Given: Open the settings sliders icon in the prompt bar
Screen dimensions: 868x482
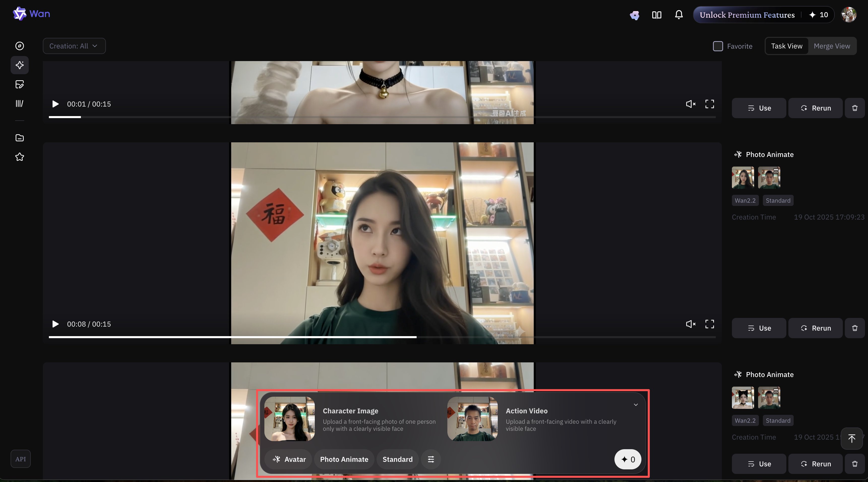Looking at the screenshot, I should tap(431, 459).
